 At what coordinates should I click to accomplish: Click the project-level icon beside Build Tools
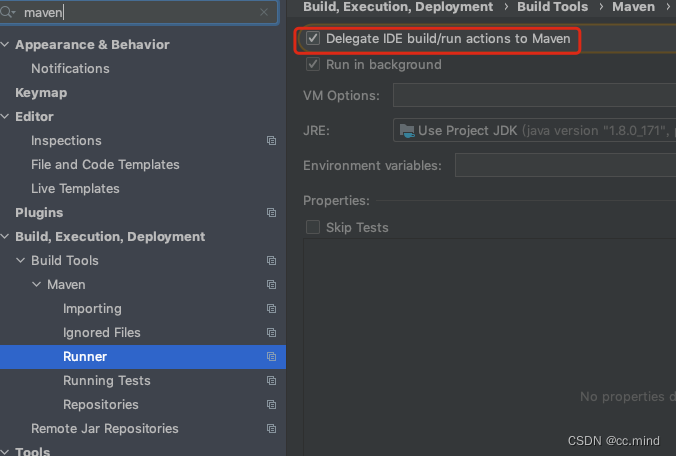coord(271,261)
